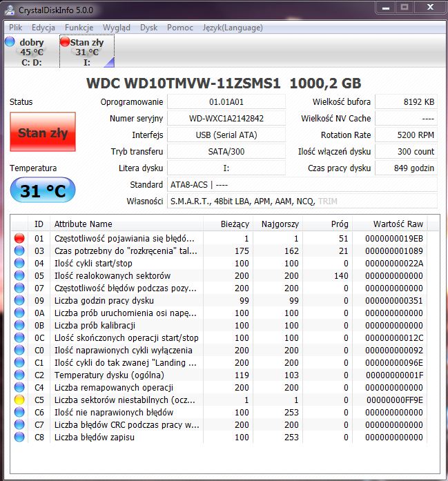Click serial number field 'WD-WXC1A2142842'

226,119
